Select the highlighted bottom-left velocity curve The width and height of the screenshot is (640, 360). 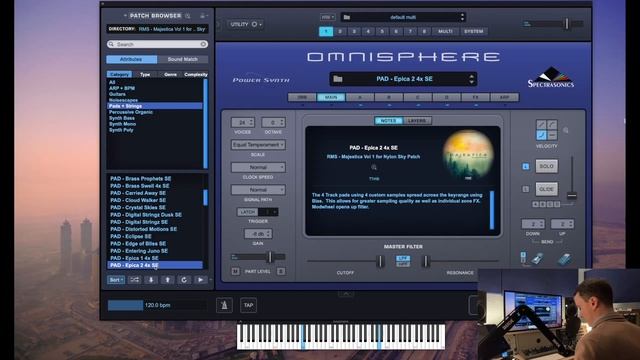pos(541,135)
